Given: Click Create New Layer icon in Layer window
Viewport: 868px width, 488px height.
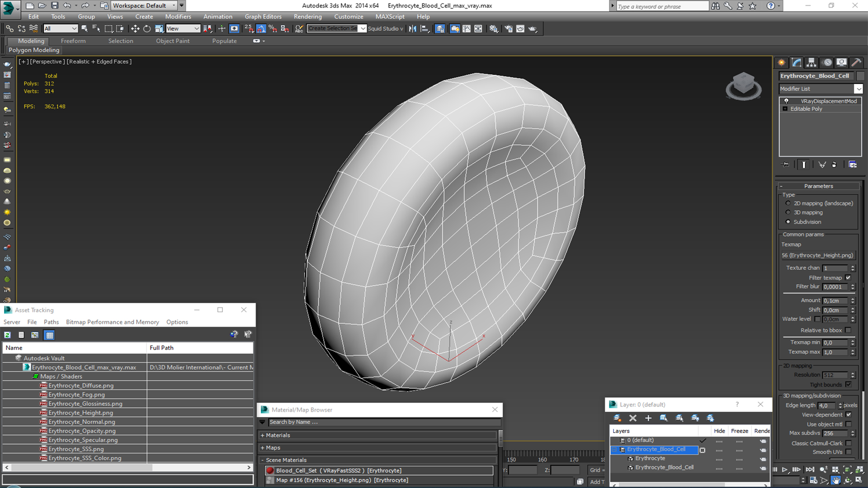Looking at the screenshot, I should point(617,418).
